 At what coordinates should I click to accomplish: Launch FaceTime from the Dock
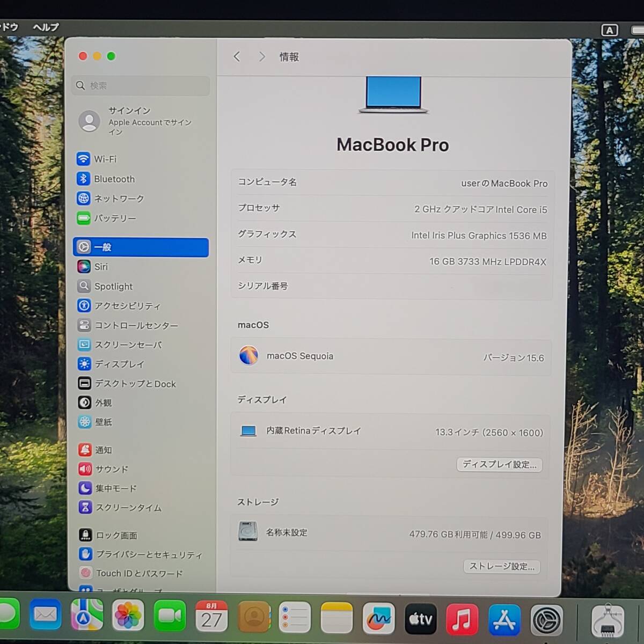click(x=170, y=616)
